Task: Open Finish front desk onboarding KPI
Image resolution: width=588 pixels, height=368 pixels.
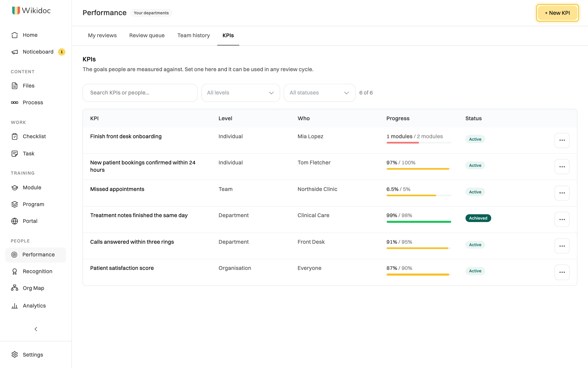Action: pyautogui.click(x=126, y=137)
